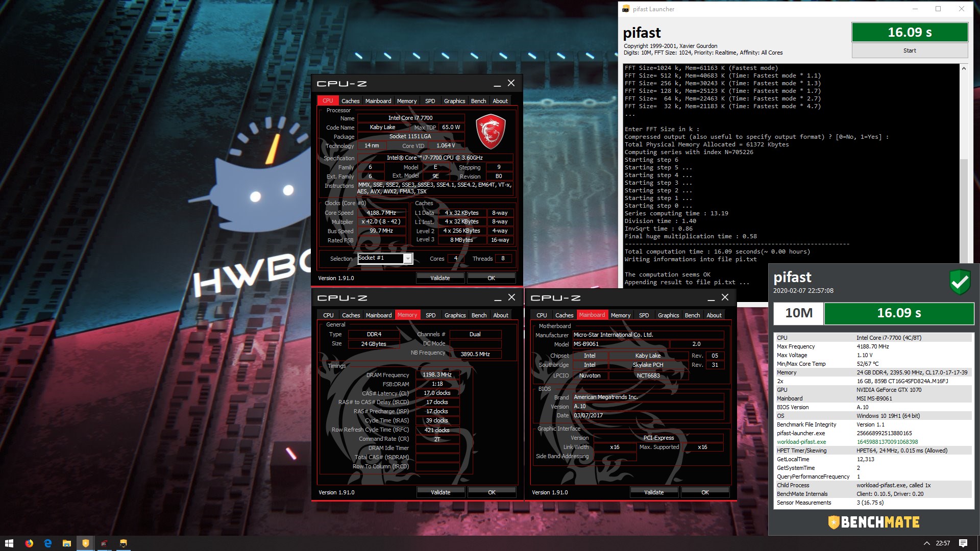Switch to BenchMate shield taskbar app
Screen dimensions: 980x551
86,543
